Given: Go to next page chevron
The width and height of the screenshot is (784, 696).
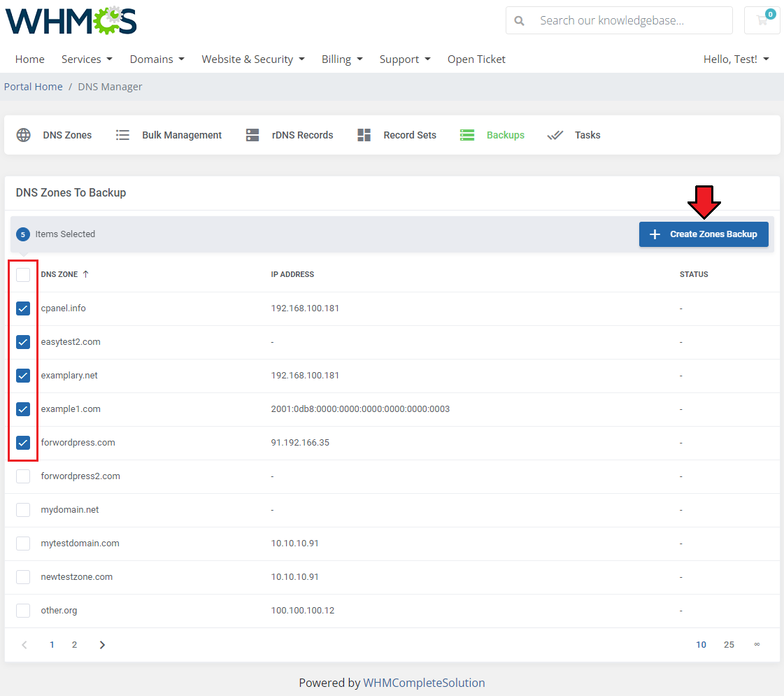Looking at the screenshot, I should pos(103,645).
